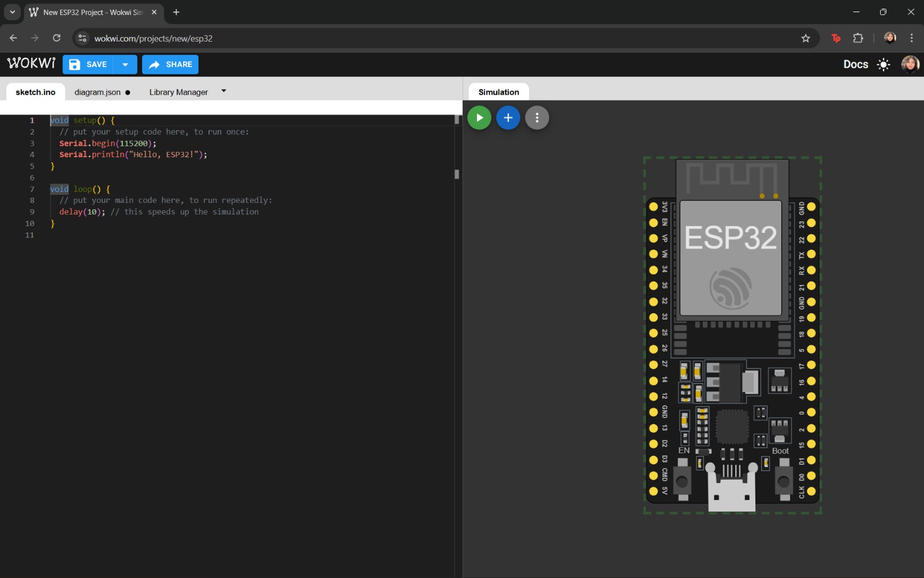
Task: Select the ESP32 pin 34
Action: (653, 270)
